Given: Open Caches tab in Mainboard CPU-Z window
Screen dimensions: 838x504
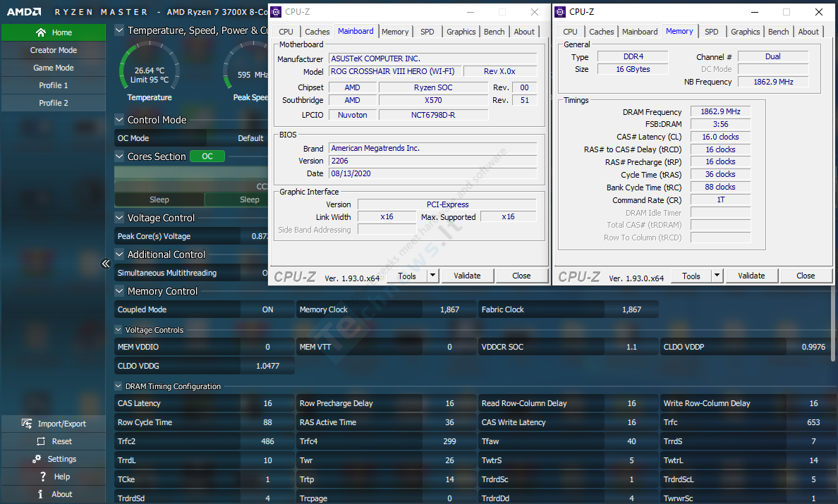Looking at the screenshot, I should [x=317, y=32].
